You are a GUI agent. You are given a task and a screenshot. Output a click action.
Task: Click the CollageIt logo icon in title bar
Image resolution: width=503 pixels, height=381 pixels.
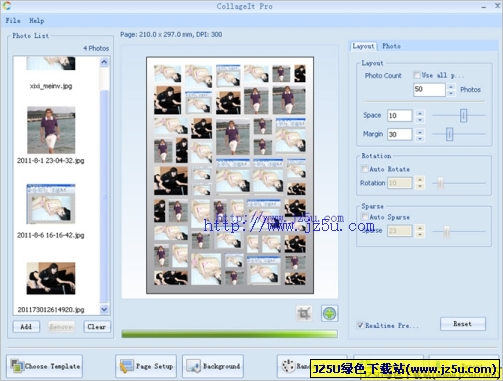tap(7, 6)
